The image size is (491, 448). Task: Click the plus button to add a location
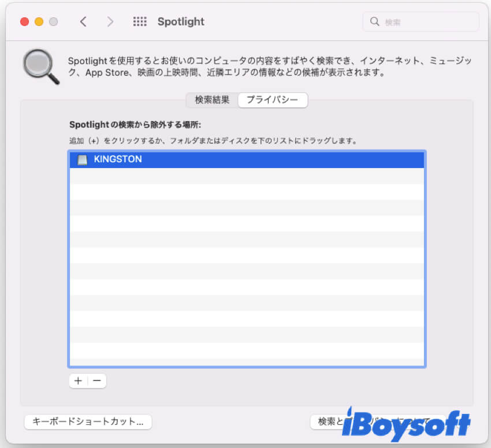tap(78, 380)
